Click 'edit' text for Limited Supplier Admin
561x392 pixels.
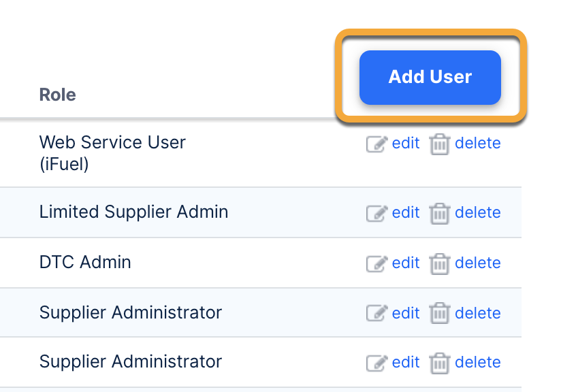406,212
